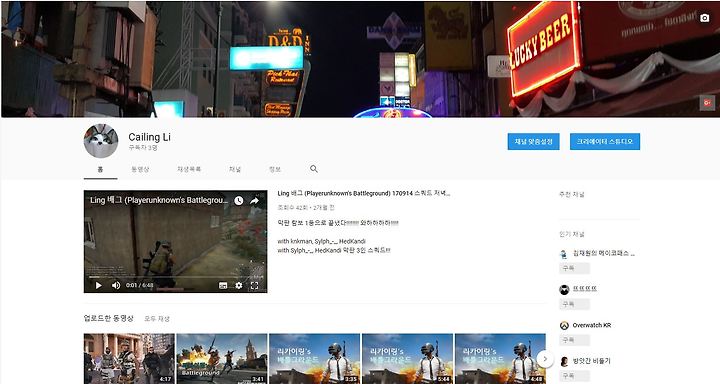The height and width of the screenshot is (384, 720).
Task: Open the Overwatch KR channel icon
Action: (564, 325)
